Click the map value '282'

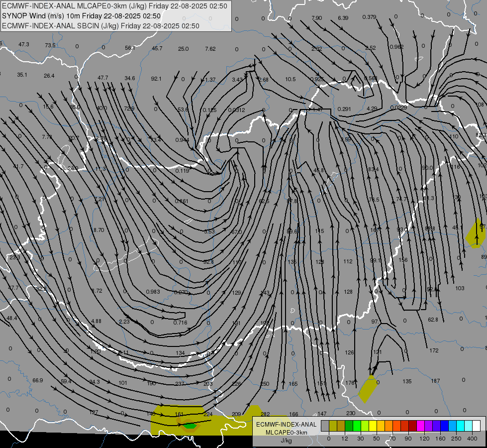[265, 414]
